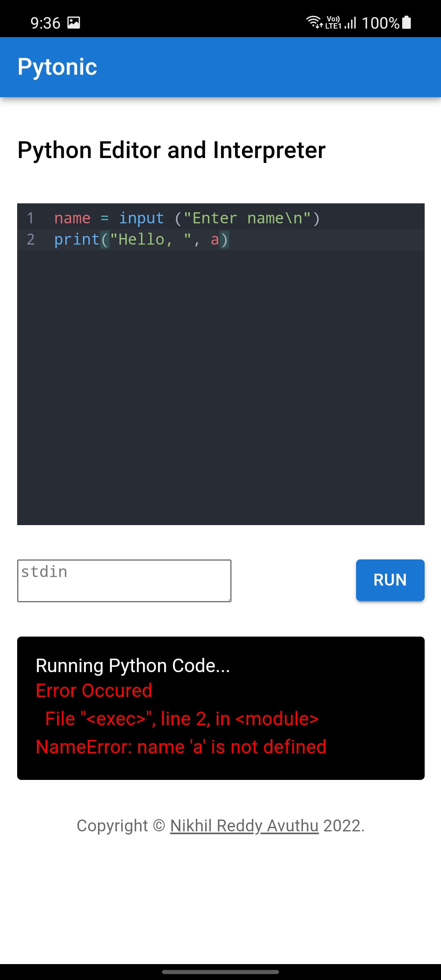The image size is (441, 980).
Task: Tap the NameError message in output
Action: [x=181, y=747]
